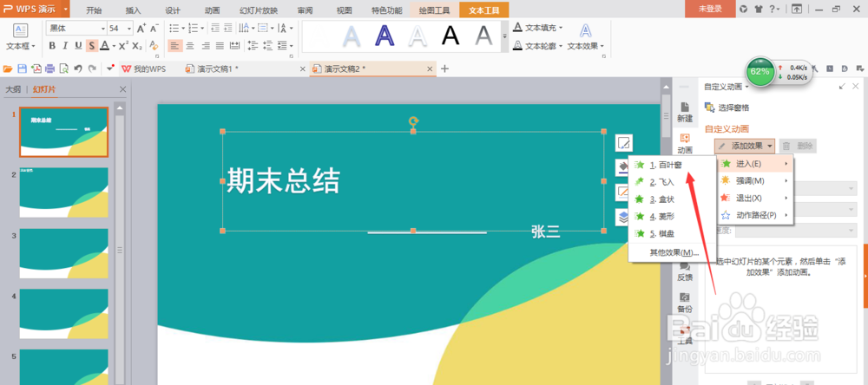This screenshot has width=868, height=385.
Task: Switch to 大纲 outline view
Action: tap(13, 89)
